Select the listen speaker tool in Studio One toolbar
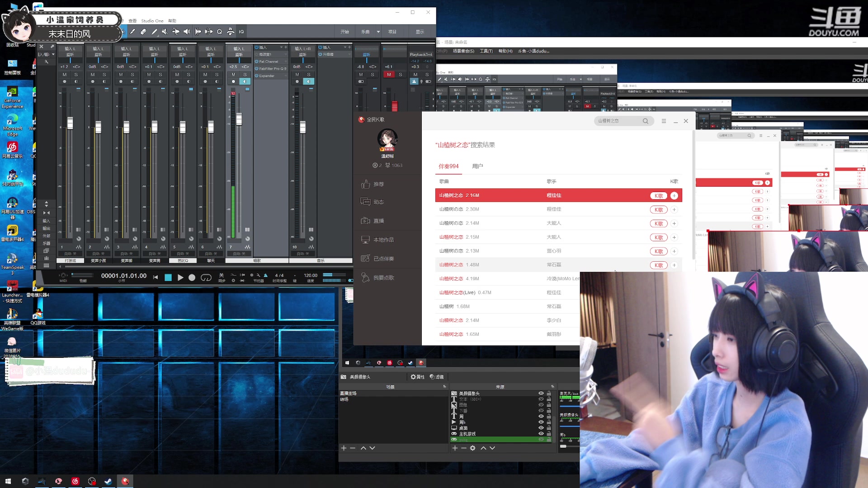 [187, 32]
